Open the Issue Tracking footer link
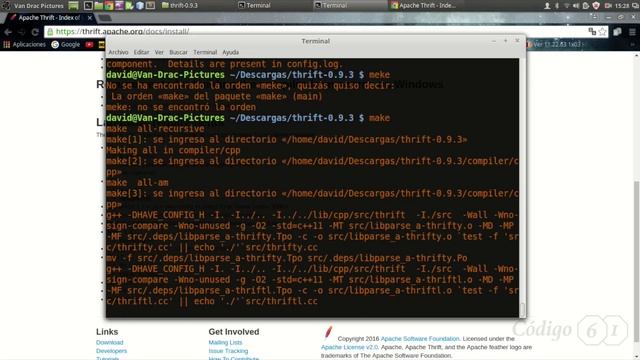This screenshot has width=640, height=360. 228,351
